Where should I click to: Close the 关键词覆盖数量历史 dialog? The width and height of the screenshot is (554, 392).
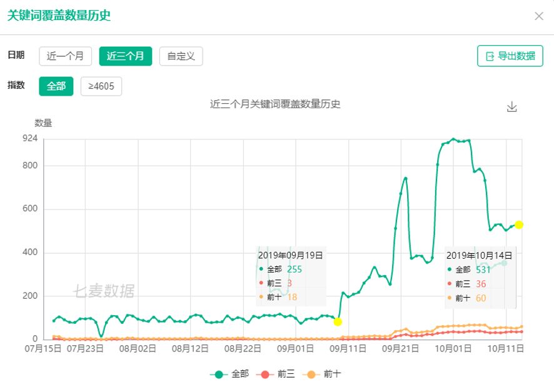coord(538,16)
